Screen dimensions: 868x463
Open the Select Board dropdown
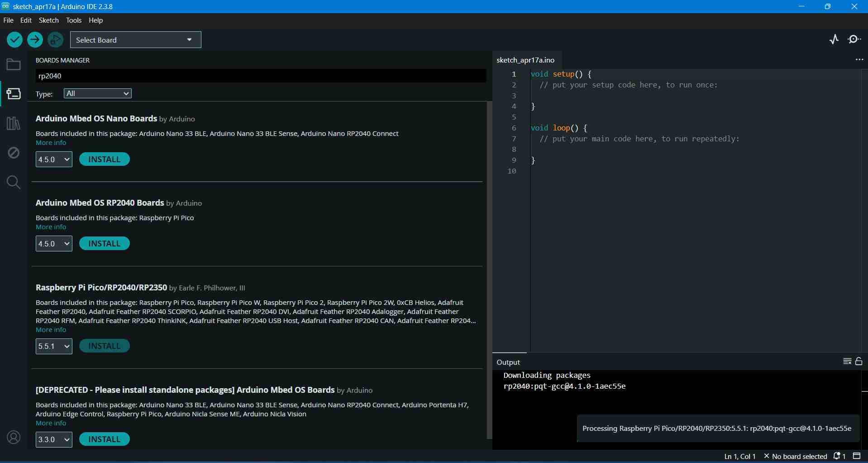point(136,40)
